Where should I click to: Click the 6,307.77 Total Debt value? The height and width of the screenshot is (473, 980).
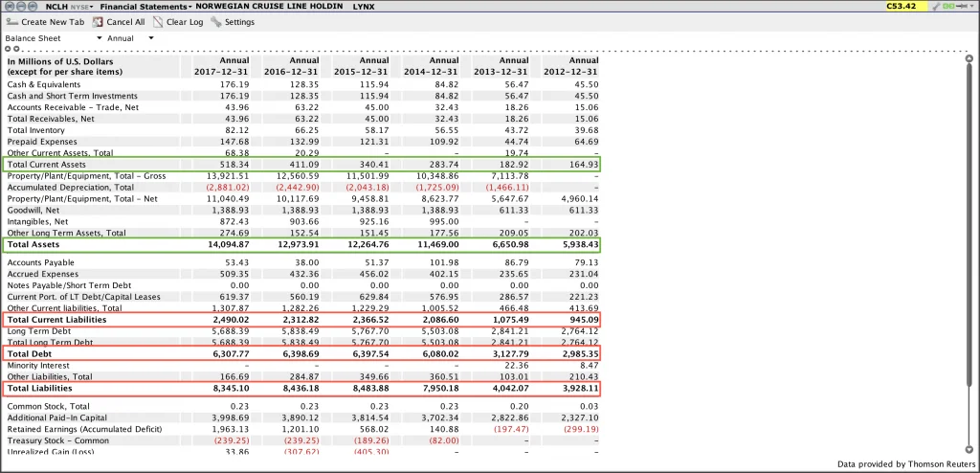pos(232,354)
